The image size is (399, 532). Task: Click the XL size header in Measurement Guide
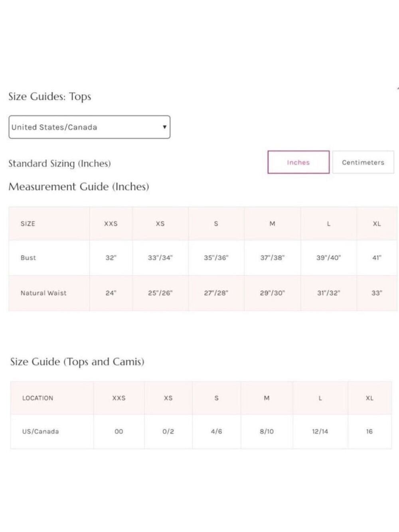tap(377, 223)
